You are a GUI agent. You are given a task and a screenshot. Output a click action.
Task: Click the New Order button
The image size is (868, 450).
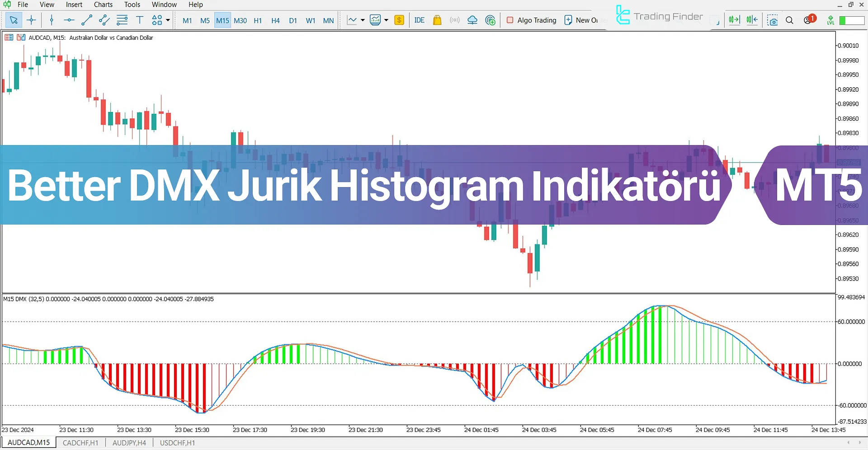[584, 20]
